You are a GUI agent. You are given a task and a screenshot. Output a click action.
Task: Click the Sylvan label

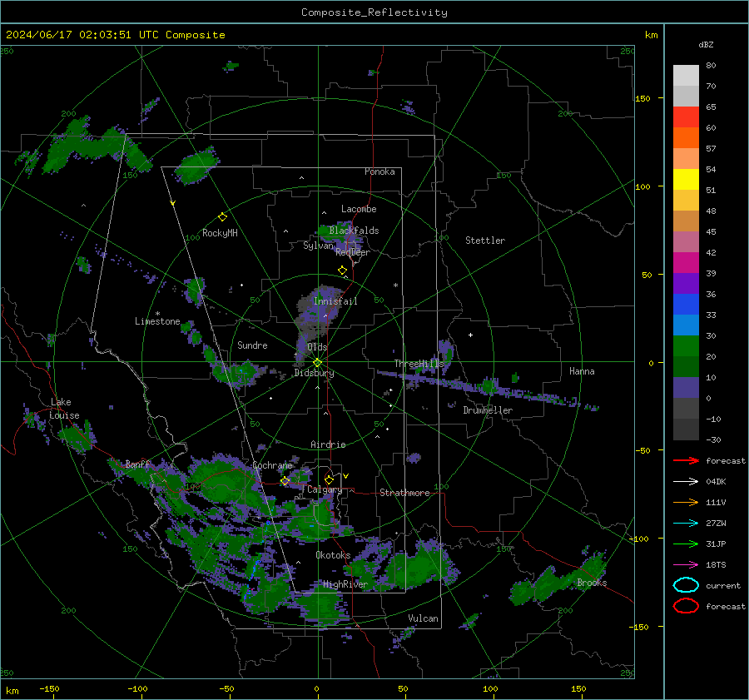pyautogui.click(x=318, y=245)
